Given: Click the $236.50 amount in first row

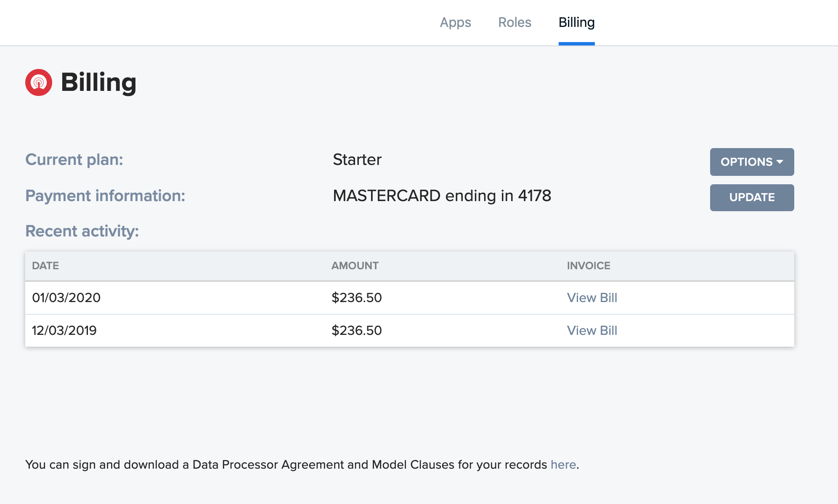Looking at the screenshot, I should click(356, 298).
